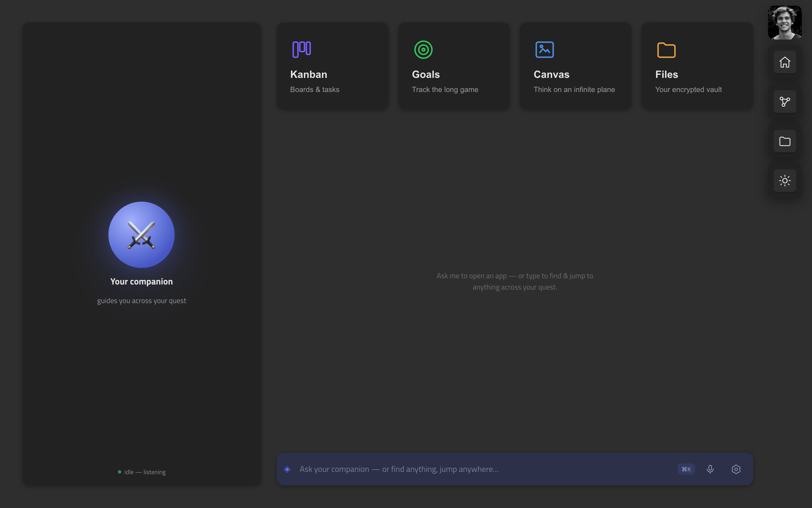This screenshot has width=812, height=508.
Task: Toggle light theme with sun icon
Action: coord(784,181)
